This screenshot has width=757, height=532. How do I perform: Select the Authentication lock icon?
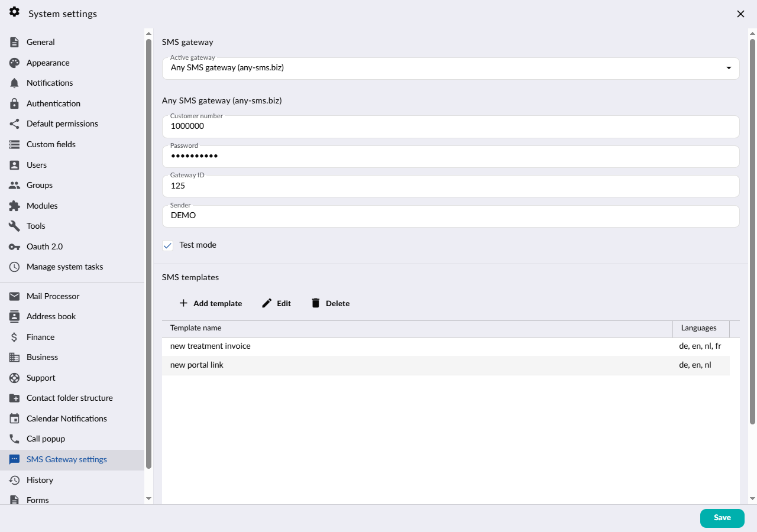[x=14, y=103]
